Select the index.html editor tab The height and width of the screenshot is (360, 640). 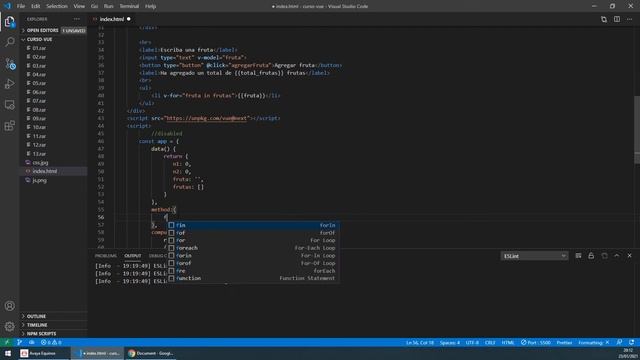[112, 19]
